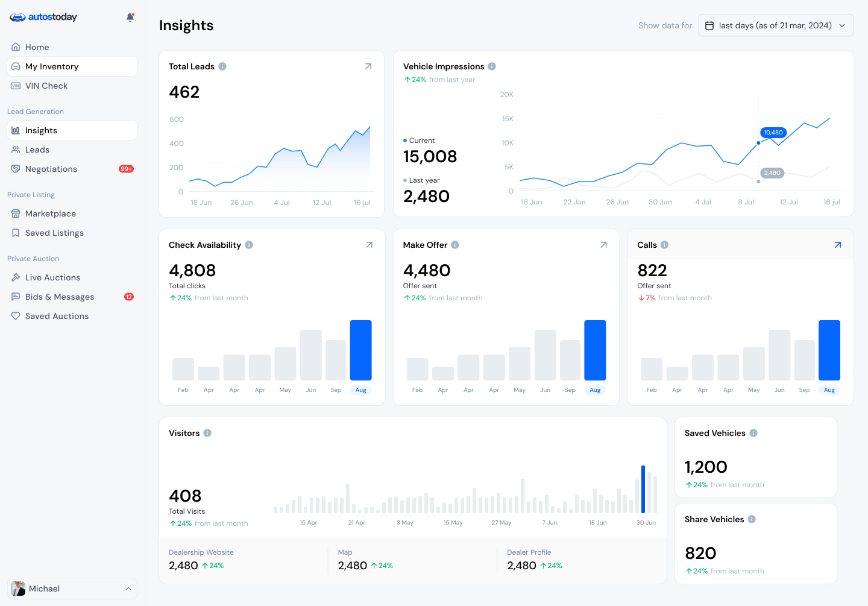
Task: Click the Calls total 822
Action: point(652,271)
